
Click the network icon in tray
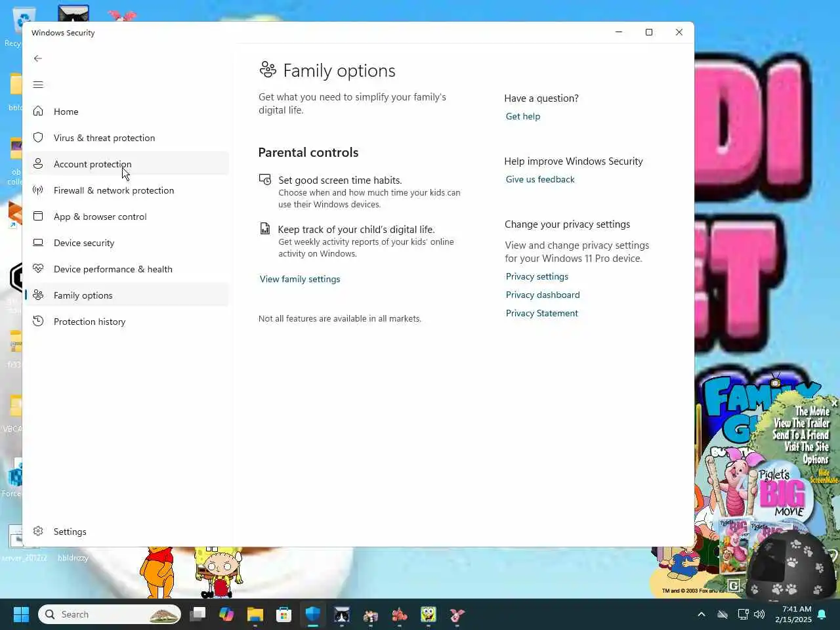[x=743, y=614]
